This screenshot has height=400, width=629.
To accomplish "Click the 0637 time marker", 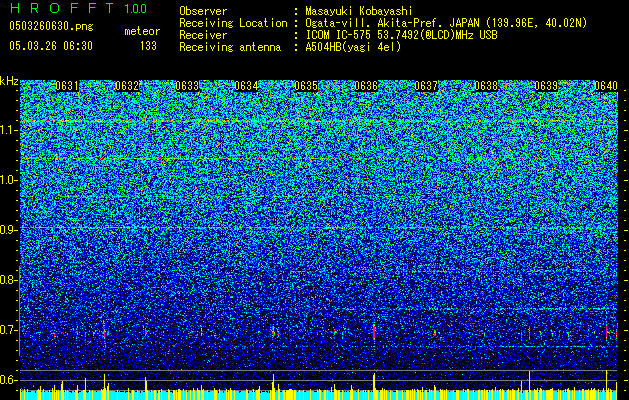I will click(426, 86).
